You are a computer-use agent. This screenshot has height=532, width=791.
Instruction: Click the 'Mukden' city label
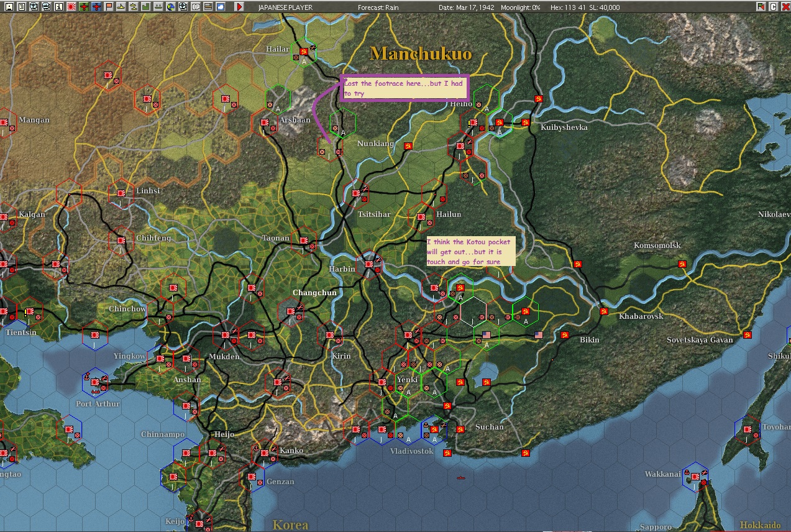[x=224, y=357]
